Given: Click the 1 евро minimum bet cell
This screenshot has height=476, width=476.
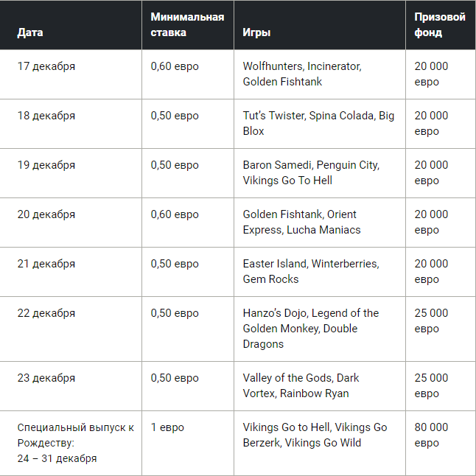Looking at the screenshot, I should pos(188,444).
